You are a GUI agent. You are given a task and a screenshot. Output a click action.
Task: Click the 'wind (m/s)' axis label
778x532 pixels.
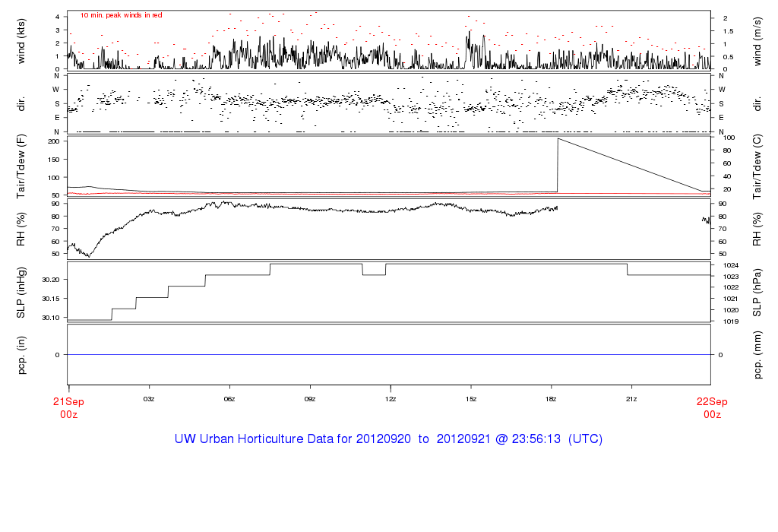point(757,41)
